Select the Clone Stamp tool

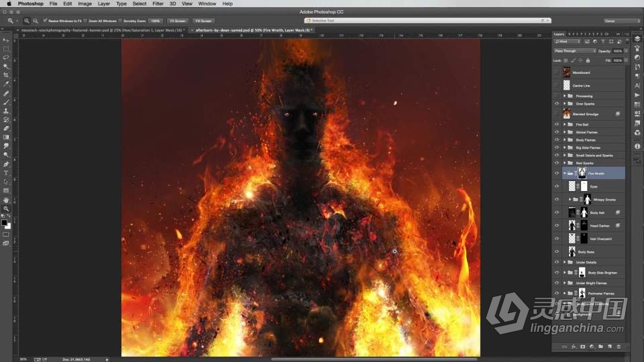point(6,111)
